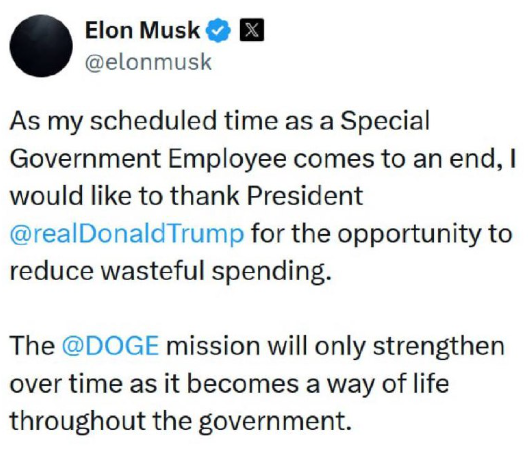Image resolution: width=528 pixels, height=459 pixels.
Task: Click the line 'over time as it becomes a way of life'
Action: [229, 384]
